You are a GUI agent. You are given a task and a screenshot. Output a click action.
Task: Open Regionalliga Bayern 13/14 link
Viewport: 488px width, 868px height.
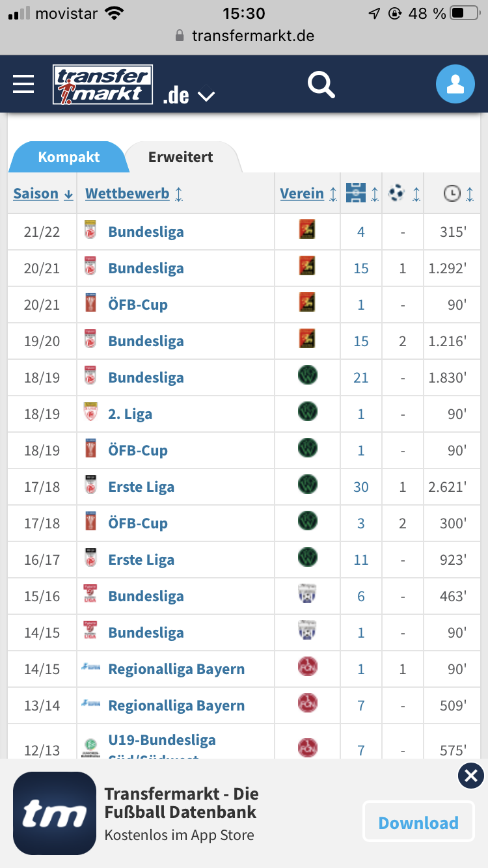point(176,705)
